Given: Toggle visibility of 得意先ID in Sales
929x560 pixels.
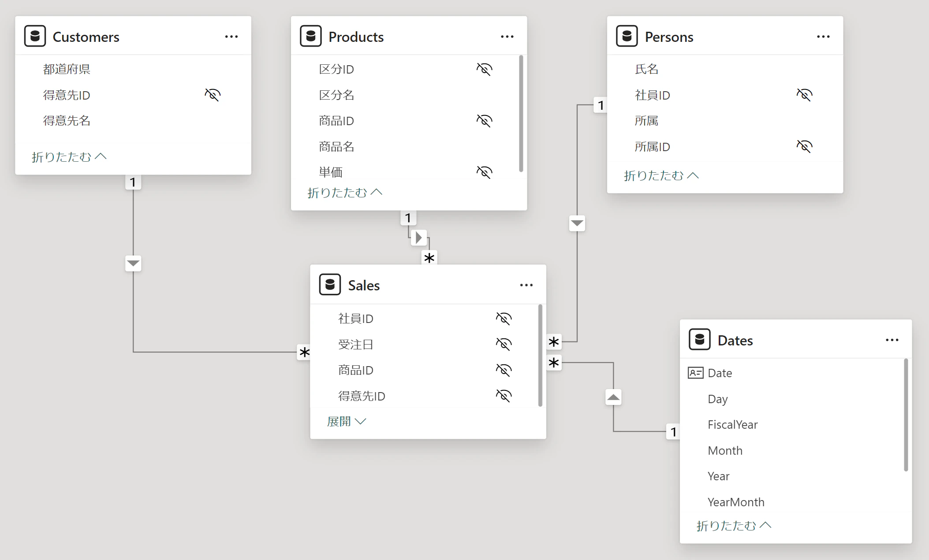Looking at the screenshot, I should (504, 396).
